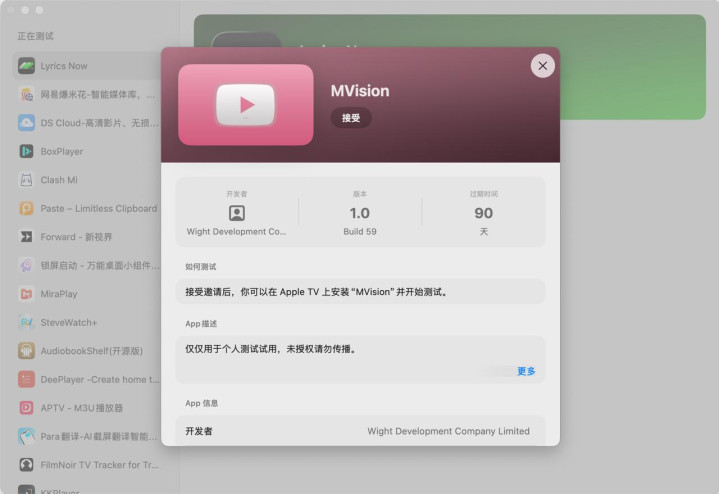
Task: Click the MiraPlay app icon
Action: (26, 294)
